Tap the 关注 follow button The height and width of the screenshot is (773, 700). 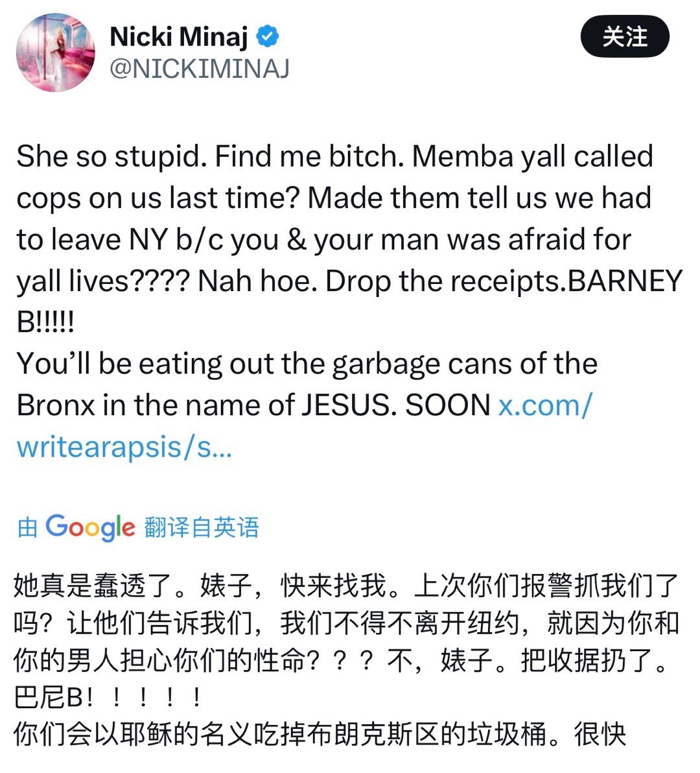point(625,36)
